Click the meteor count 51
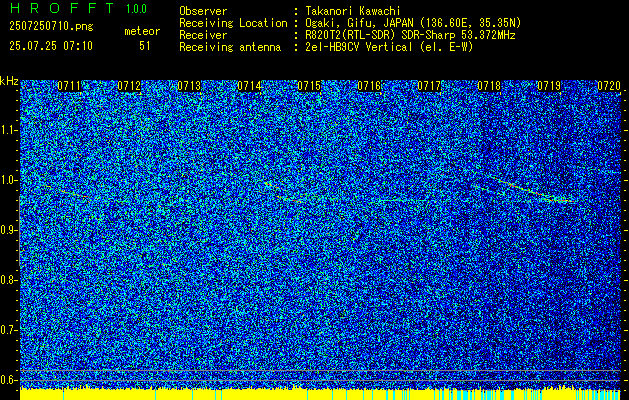 (x=145, y=45)
